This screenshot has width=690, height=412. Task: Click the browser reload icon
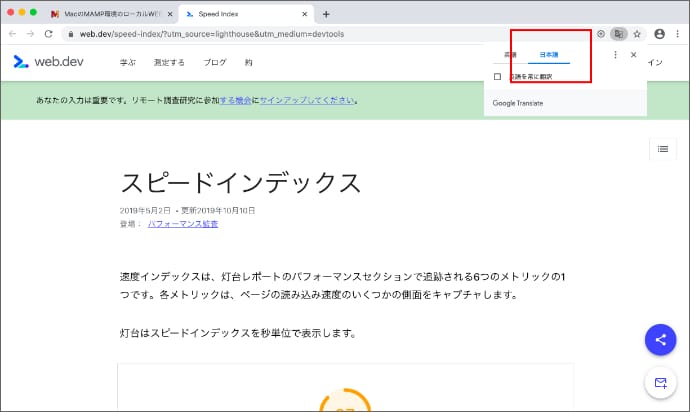49,33
